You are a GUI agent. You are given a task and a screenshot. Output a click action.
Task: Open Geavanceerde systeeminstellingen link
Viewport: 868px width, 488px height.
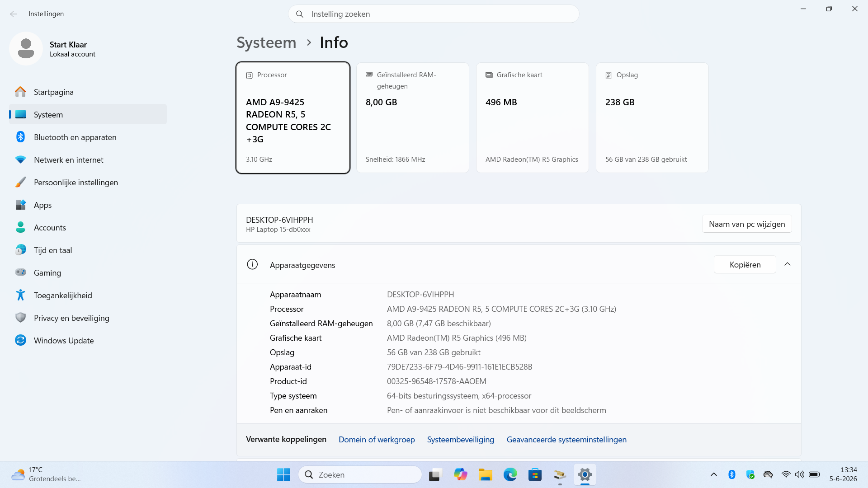pos(566,440)
